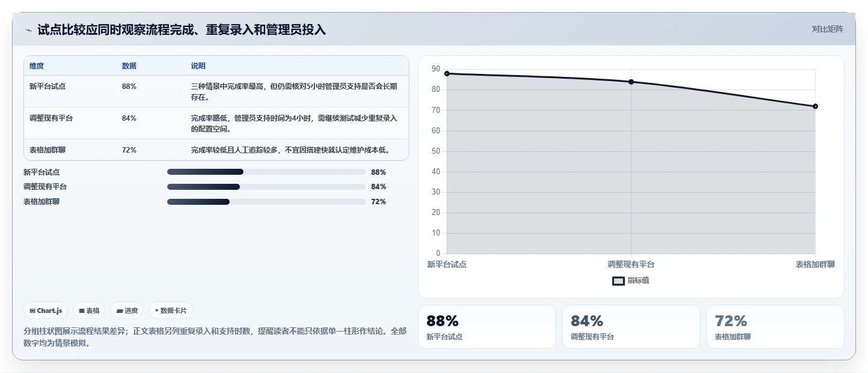Click the 表格加群聊 x-axis label
The image size is (868, 373).
tap(815, 264)
